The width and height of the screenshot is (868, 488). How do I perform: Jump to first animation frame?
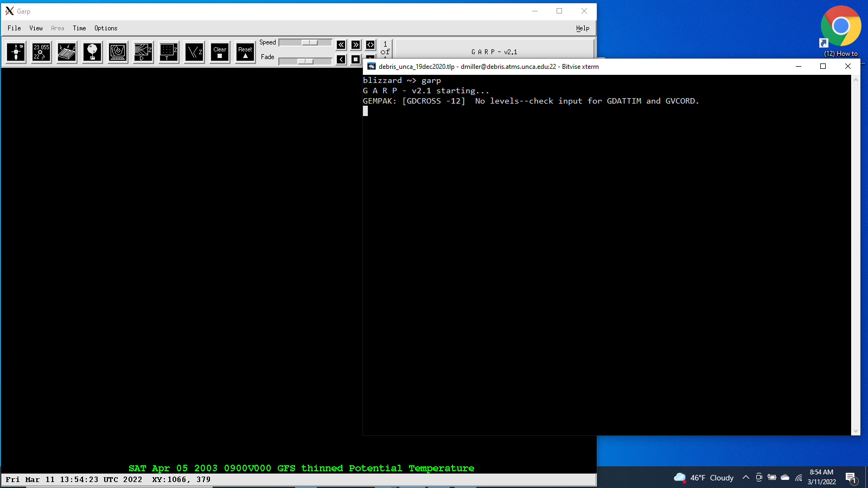coord(341,45)
